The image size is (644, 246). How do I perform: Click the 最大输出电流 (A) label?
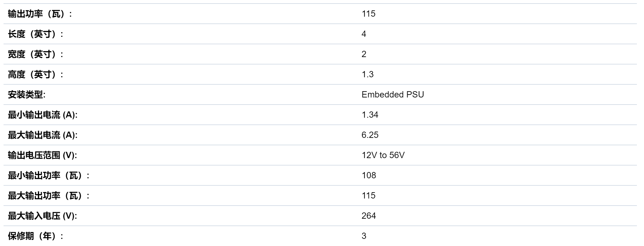pyautogui.click(x=43, y=135)
